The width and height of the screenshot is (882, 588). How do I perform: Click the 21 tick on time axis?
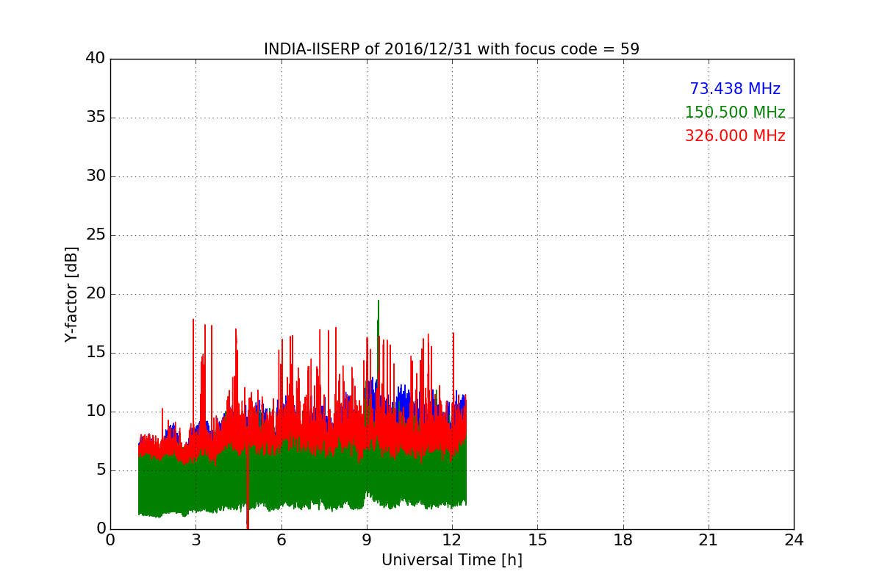coord(709,540)
